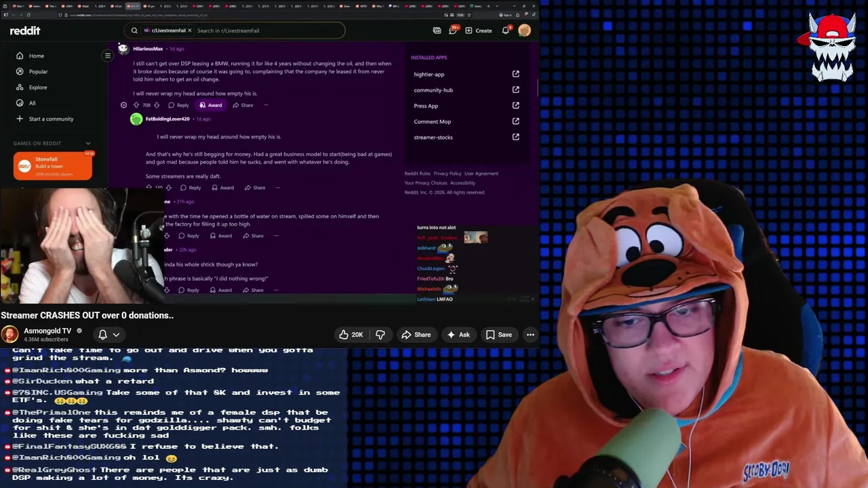Click the Accessibility footer link
This screenshot has width=868, height=488.
tap(463, 183)
